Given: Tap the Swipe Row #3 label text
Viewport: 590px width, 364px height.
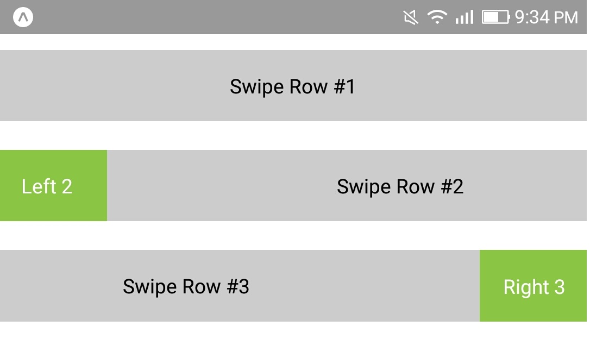Looking at the screenshot, I should tap(187, 286).
